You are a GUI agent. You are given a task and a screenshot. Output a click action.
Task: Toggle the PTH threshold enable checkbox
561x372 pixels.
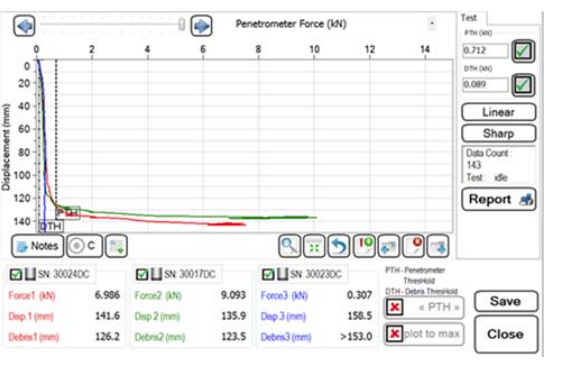(x=523, y=51)
